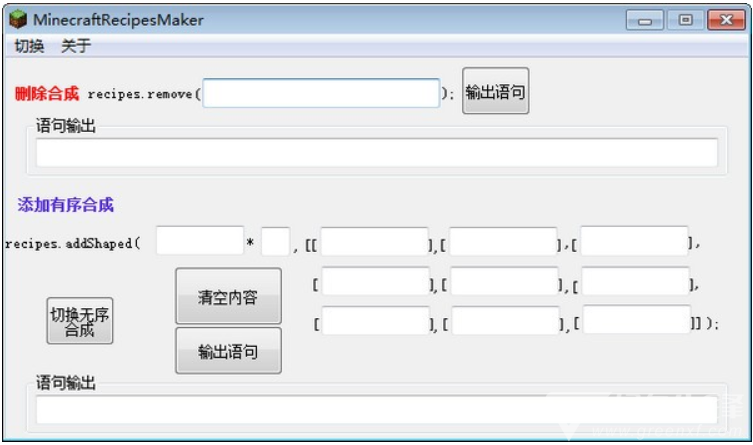This screenshot has width=753, height=445.
Task: Click the second row, middle ingredient field
Action: [505, 281]
